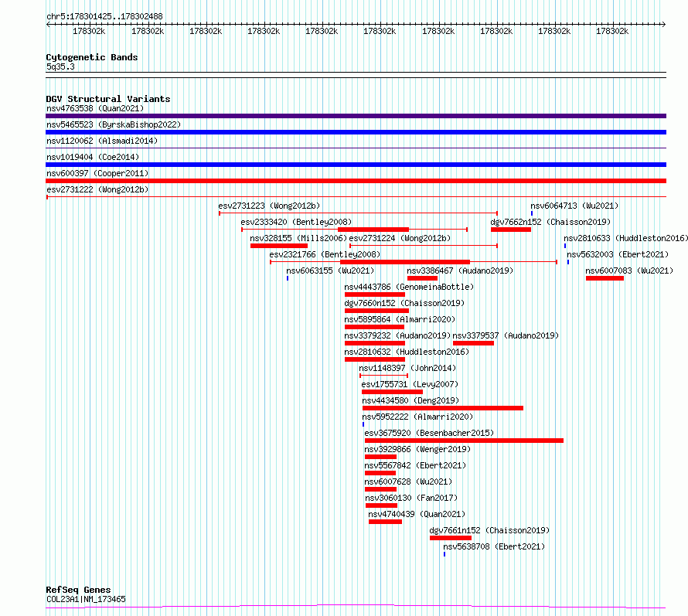The height and width of the screenshot is (616, 688).
Task: Click the red nsv600397 (Cooper2011) bar
Action: pyautogui.click(x=356, y=181)
